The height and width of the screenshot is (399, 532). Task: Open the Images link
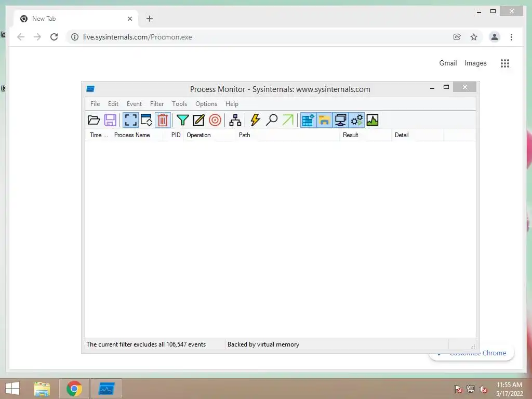475,63
